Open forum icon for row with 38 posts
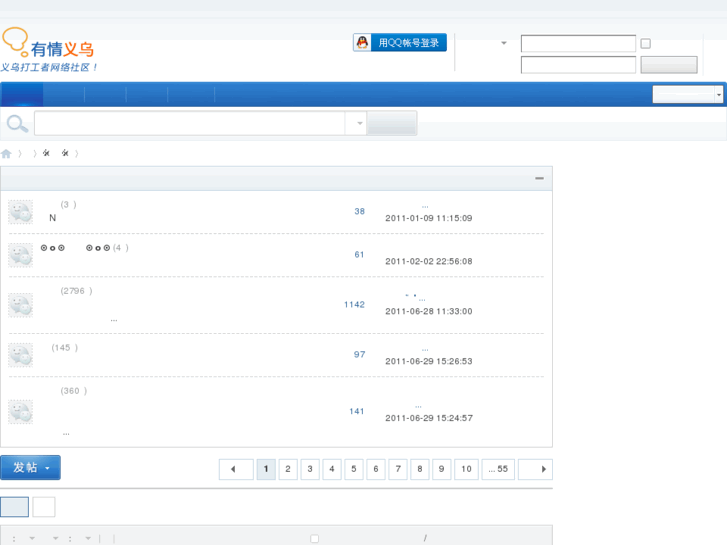The height and width of the screenshot is (545, 727). click(20, 212)
